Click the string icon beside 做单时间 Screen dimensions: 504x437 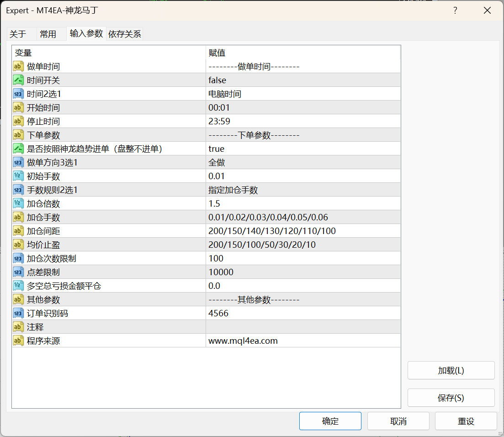click(18, 67)
